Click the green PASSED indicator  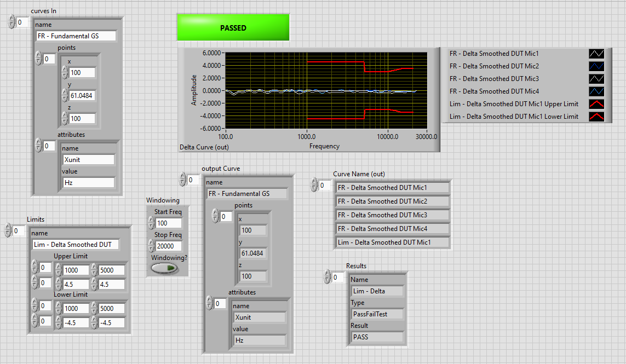point(233,27)
